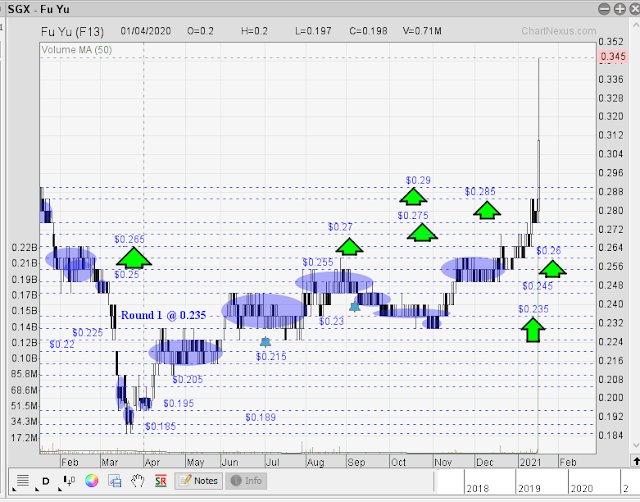The height and width of the screenshot is (502, 640).
Task: Open the Notes panel
Action: [199, 481]
